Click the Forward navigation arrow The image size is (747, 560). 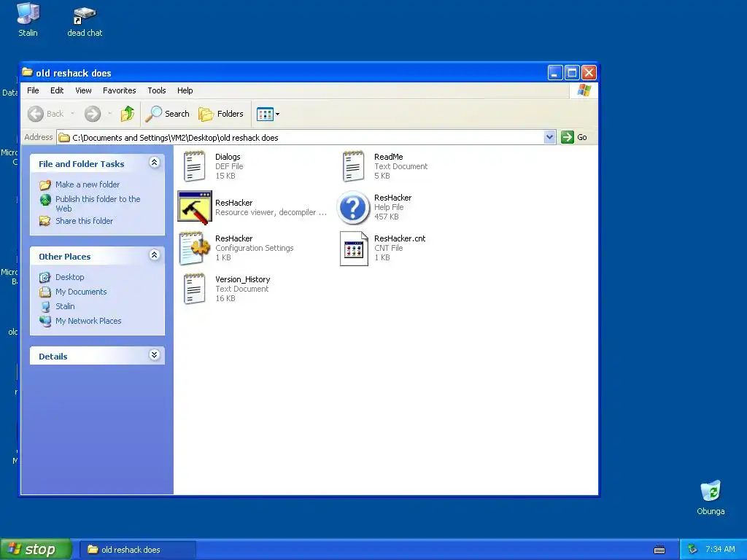(93, 114)
